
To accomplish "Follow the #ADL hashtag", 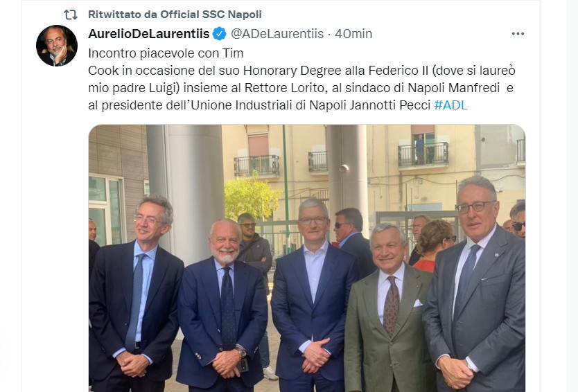I will coord(450,105).
